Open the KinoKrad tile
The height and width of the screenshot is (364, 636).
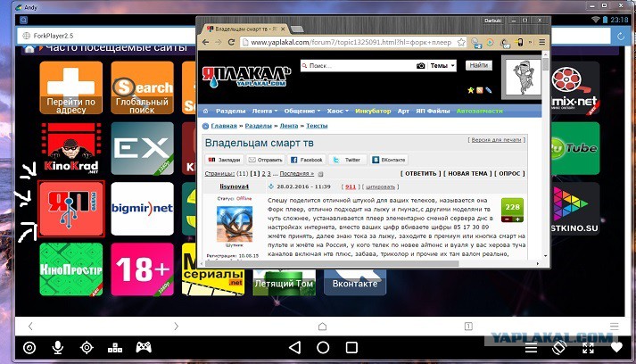71,148
